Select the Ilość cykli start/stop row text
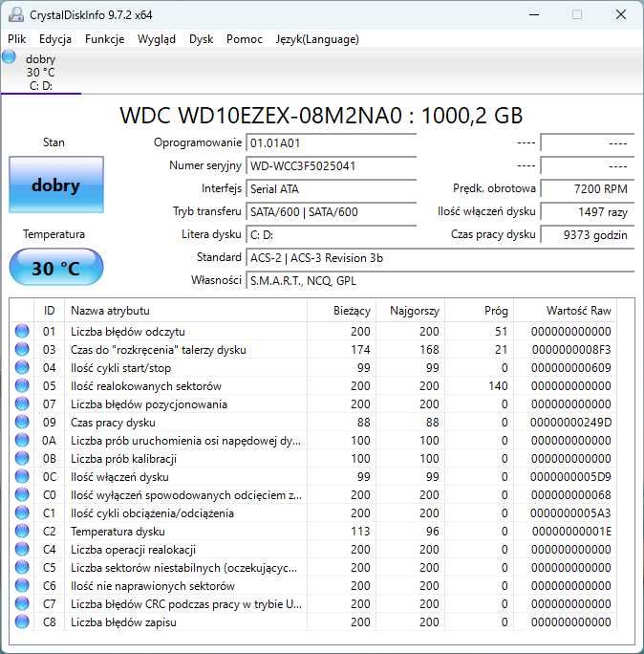 point(121,368)
